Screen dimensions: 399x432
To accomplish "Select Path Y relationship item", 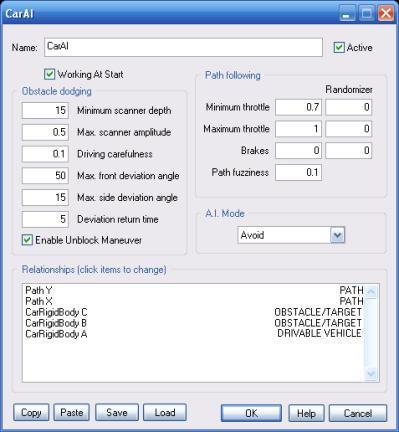I will [x=194, y=290].
